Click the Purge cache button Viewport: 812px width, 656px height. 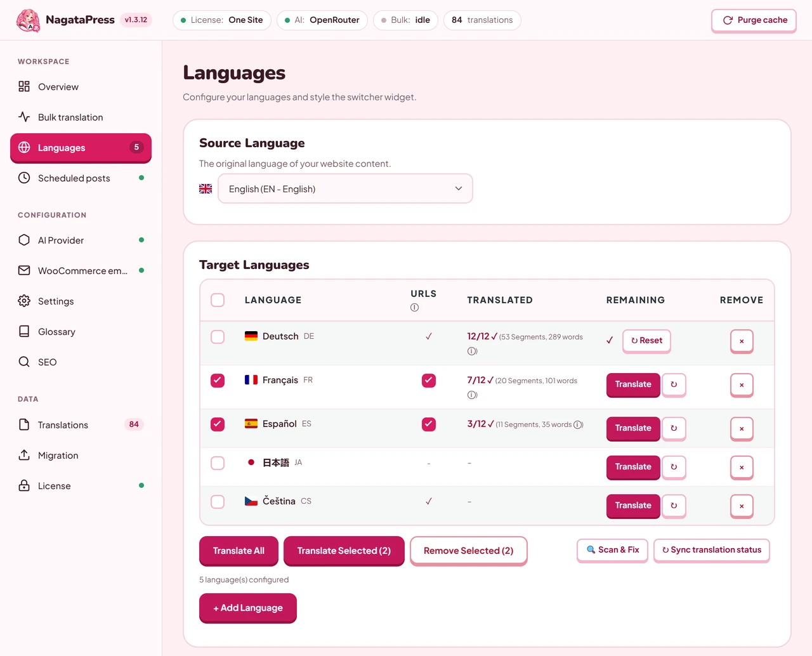coord(754,20)
